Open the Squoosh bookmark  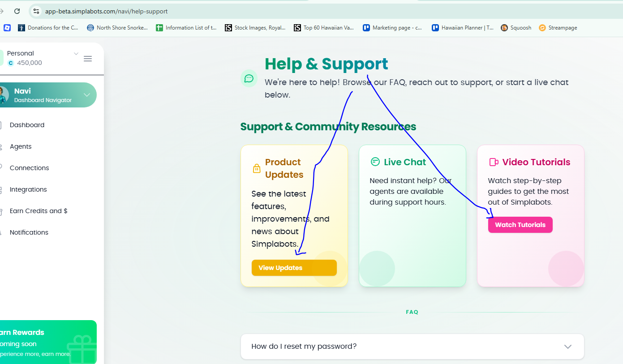coord(516,28)
